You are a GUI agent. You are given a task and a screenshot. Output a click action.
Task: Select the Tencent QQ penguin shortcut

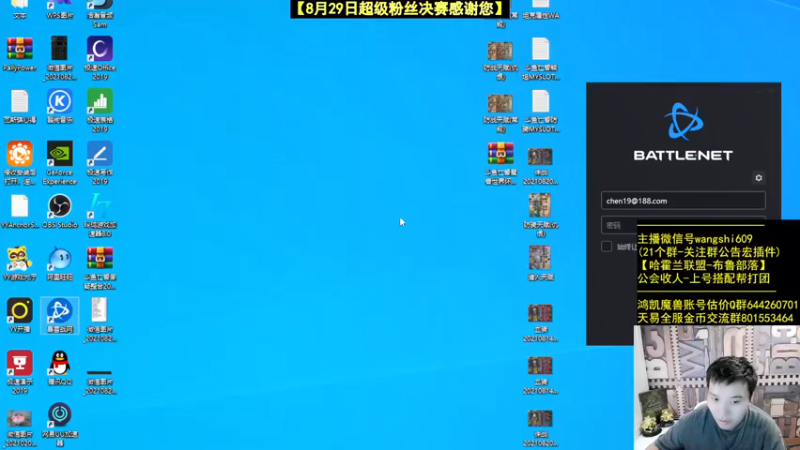[x=60, y=368]
